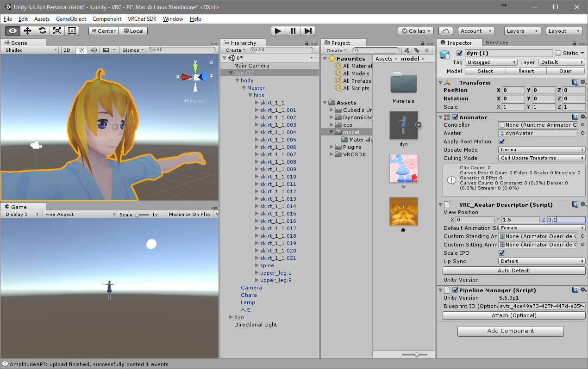The image size is (588, 369).
Task: Open the Shaded draw mode dropdown
Action: pos(31,50)
